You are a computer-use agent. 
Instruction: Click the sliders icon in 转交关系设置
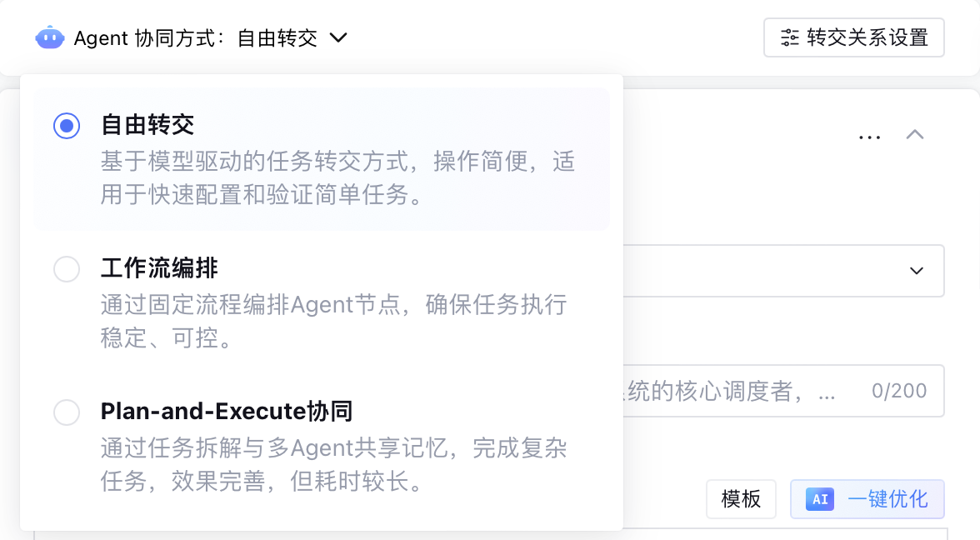[x=789, y=37]
